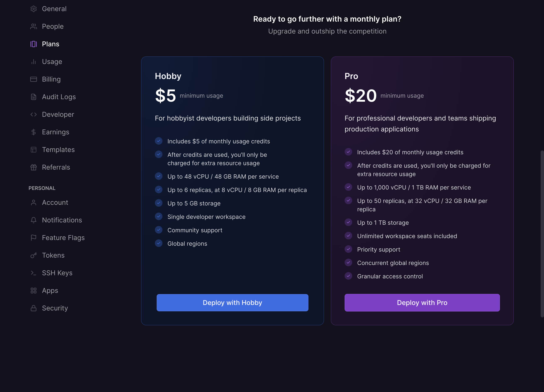Viewport: 544px width, 392px height.
Task: Open the Security settings section
Action: coord(55,308)
